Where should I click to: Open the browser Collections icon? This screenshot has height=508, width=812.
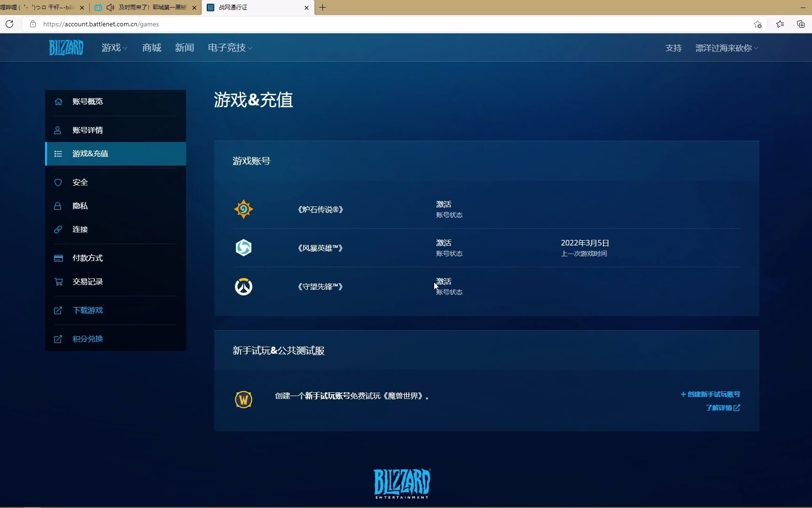[x=801, y=24]
